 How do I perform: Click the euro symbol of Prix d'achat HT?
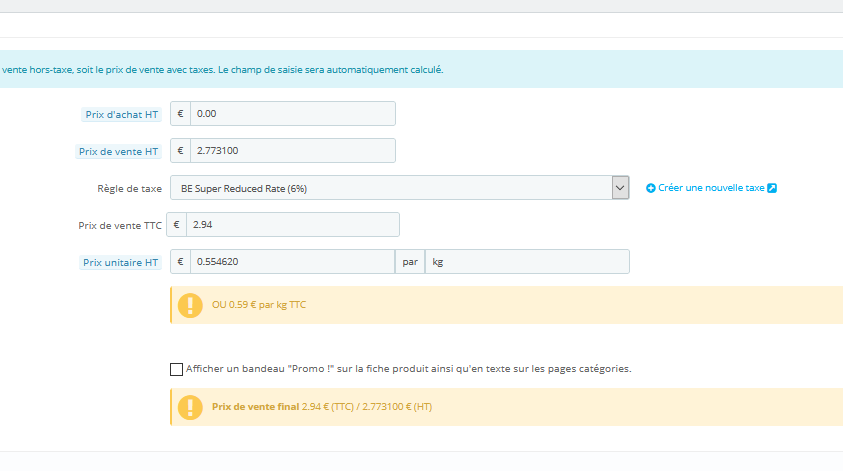coord(180,114)
